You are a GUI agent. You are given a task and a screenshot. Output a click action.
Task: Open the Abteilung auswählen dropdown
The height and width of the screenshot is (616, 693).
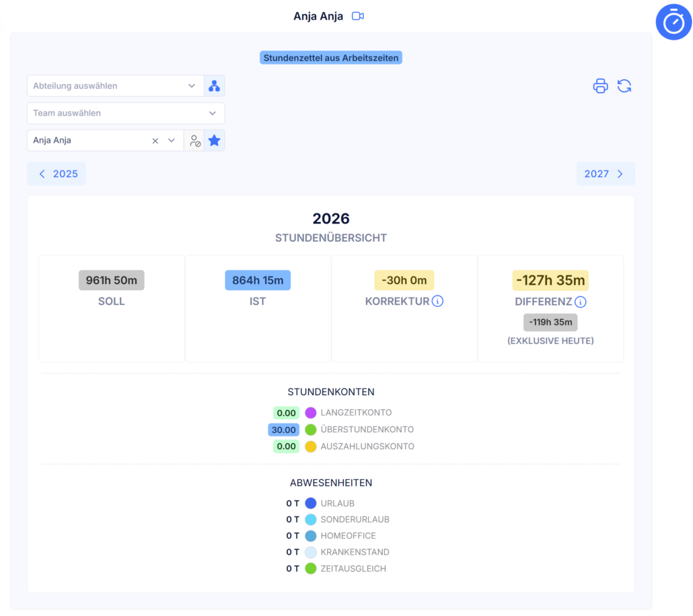click(x=115, y=85)
